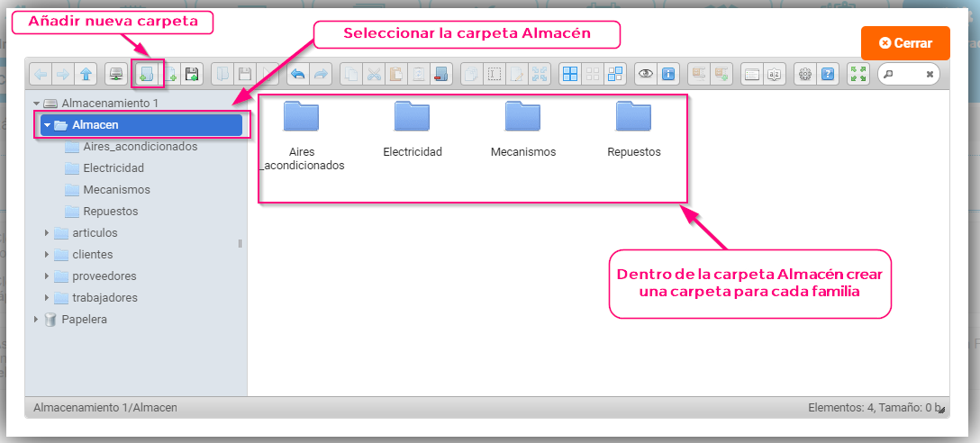
Task: Click the sort A-Z icon
Action: [775, 74]
